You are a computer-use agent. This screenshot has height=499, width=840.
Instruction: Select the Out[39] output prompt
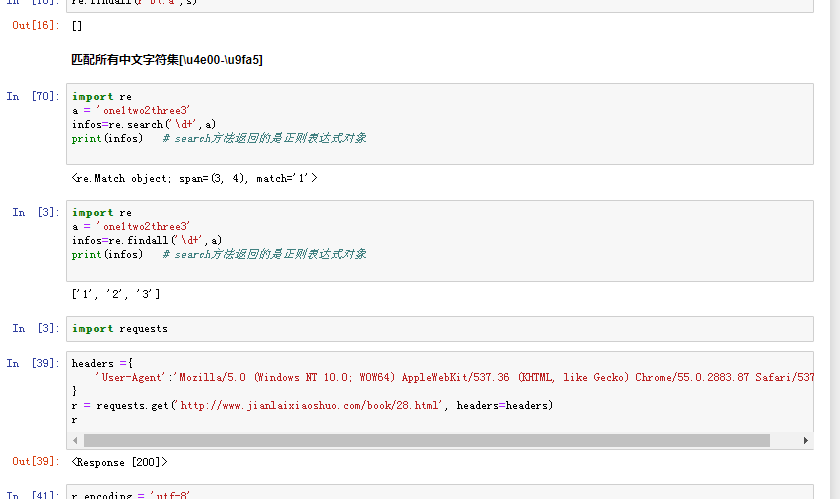click(x=36, y=462)
